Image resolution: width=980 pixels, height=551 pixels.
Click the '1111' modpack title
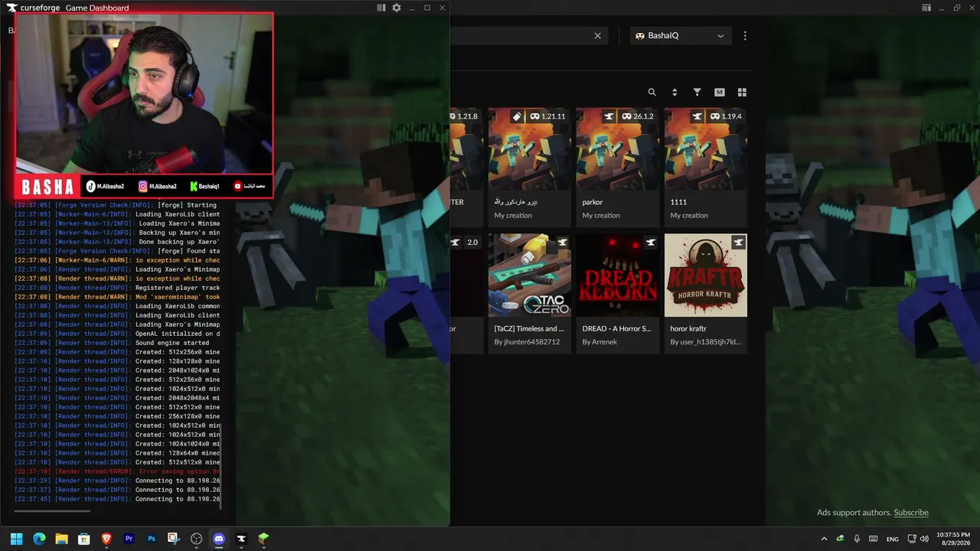tap(678, 202)
